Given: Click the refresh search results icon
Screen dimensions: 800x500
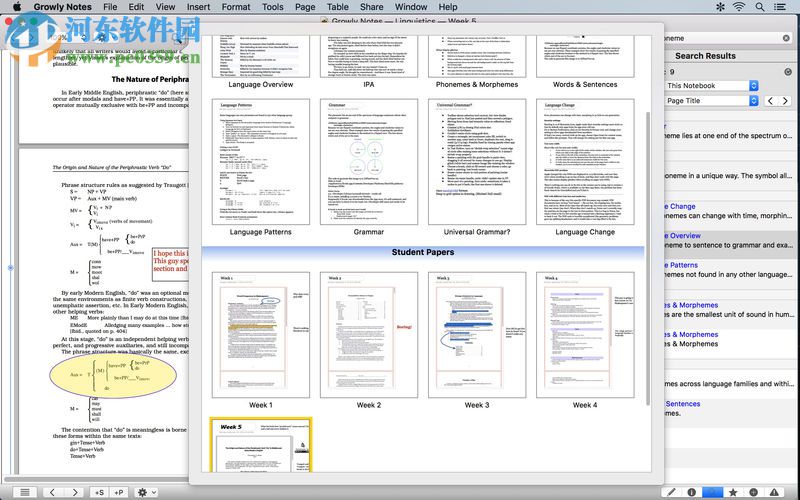Looking at the screenshot, I should click(790, 72).
